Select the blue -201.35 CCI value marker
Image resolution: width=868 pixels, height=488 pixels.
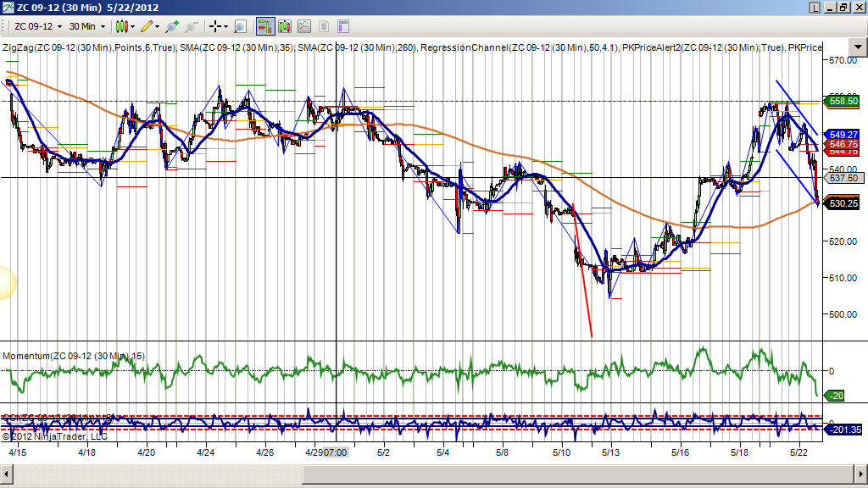pyautogui.click(x=843, y=430)
